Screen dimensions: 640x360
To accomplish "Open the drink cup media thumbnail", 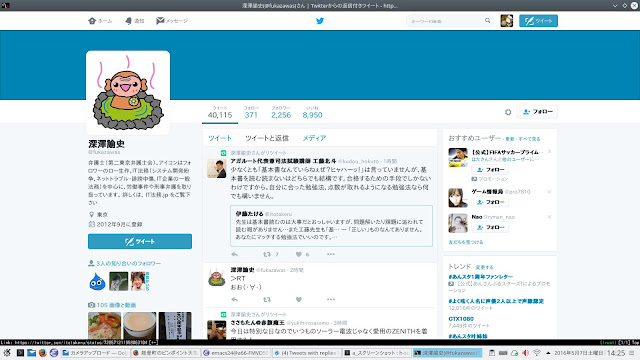I will tap(140, 325).
